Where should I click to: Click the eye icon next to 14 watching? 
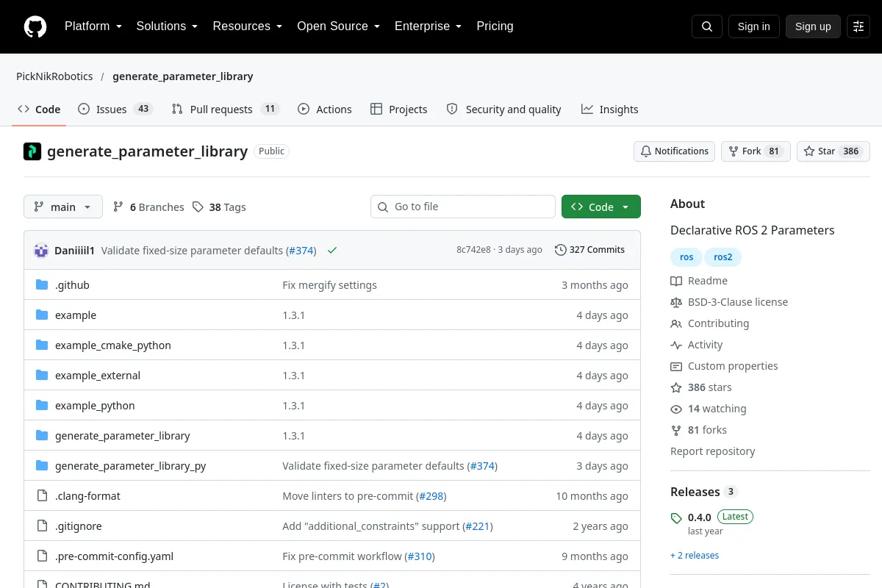676,409
